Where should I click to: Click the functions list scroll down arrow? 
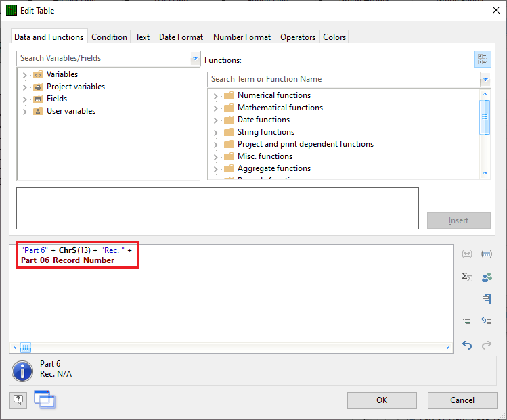click(485, 174)
